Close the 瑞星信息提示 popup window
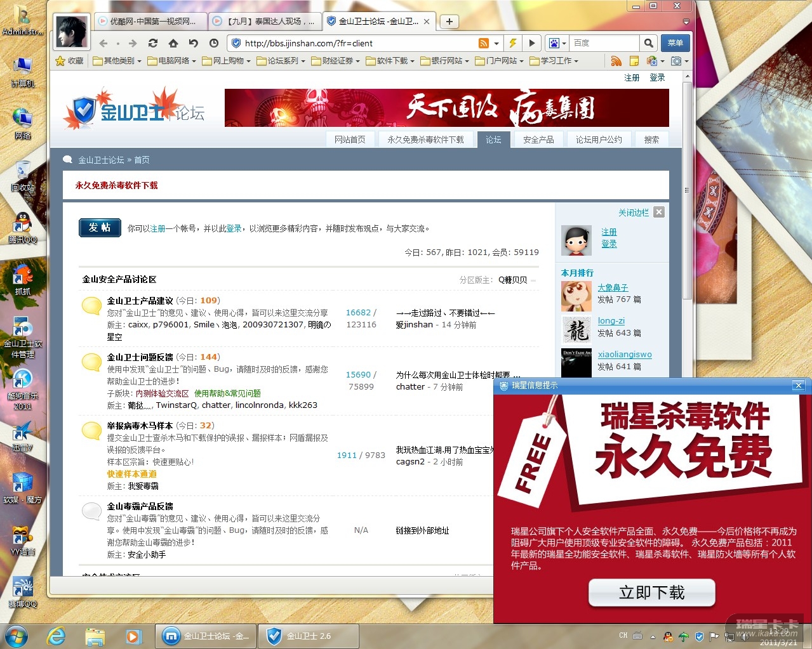The image size is (812, 649). [799, 385]
